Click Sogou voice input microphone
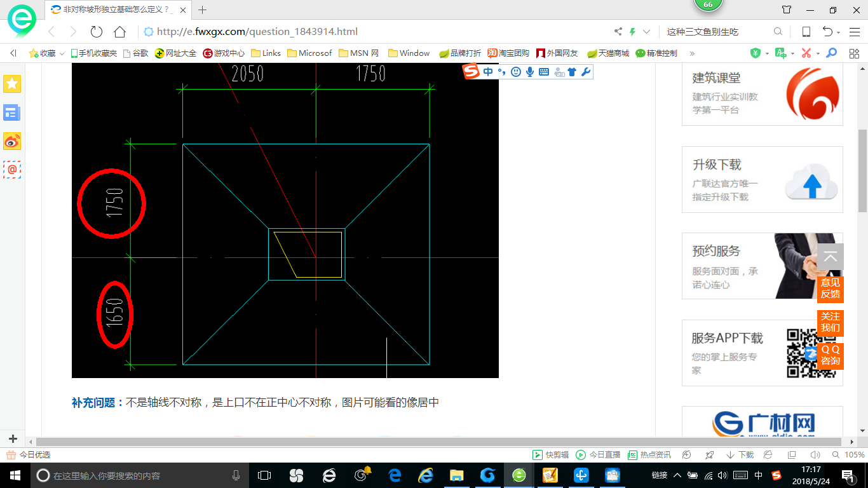868x488 pixels. click(x=530, y=72)
